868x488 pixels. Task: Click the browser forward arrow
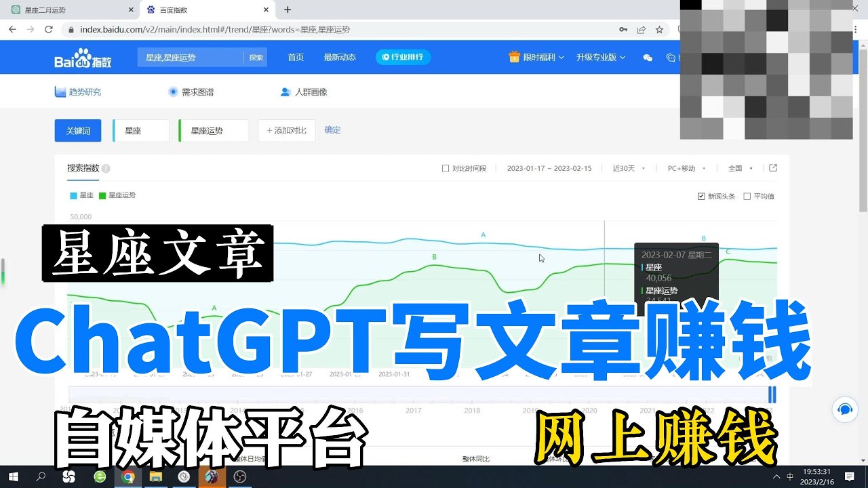pos(31,30)
